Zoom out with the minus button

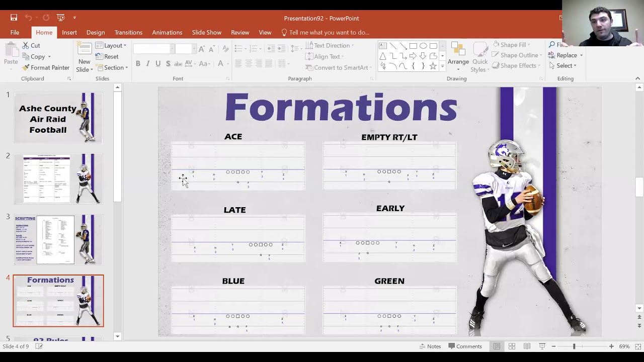coord(553,346)
